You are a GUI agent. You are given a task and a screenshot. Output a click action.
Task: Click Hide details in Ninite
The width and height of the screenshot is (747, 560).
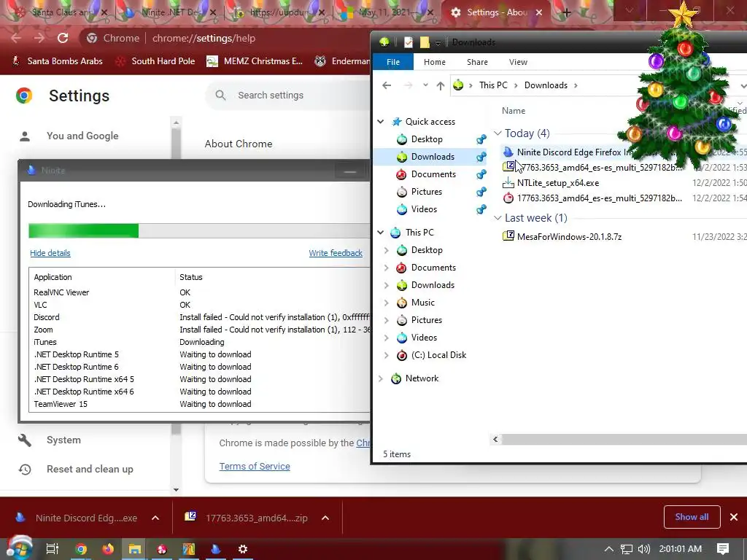coord(50,253)
